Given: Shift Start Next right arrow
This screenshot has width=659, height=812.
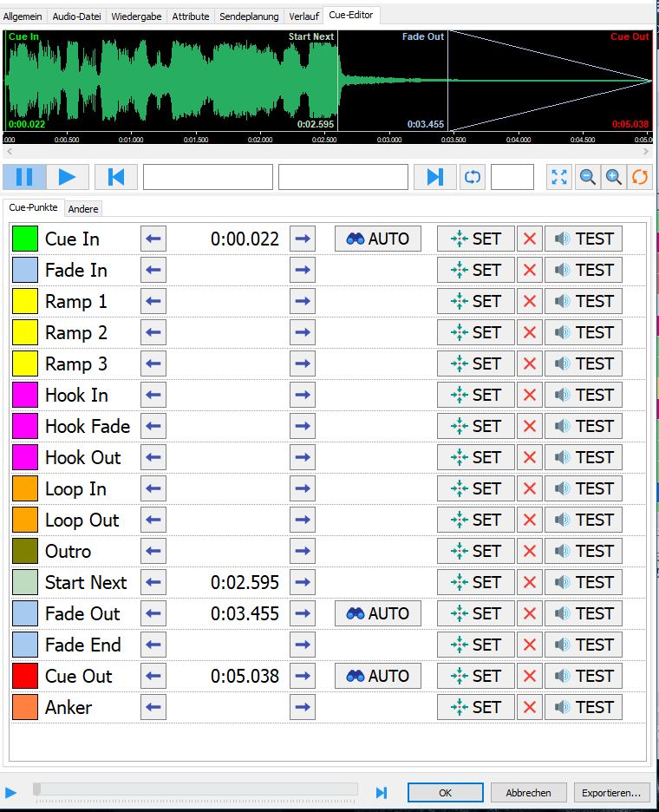Looking at the screenshot, I should point(303,583).
